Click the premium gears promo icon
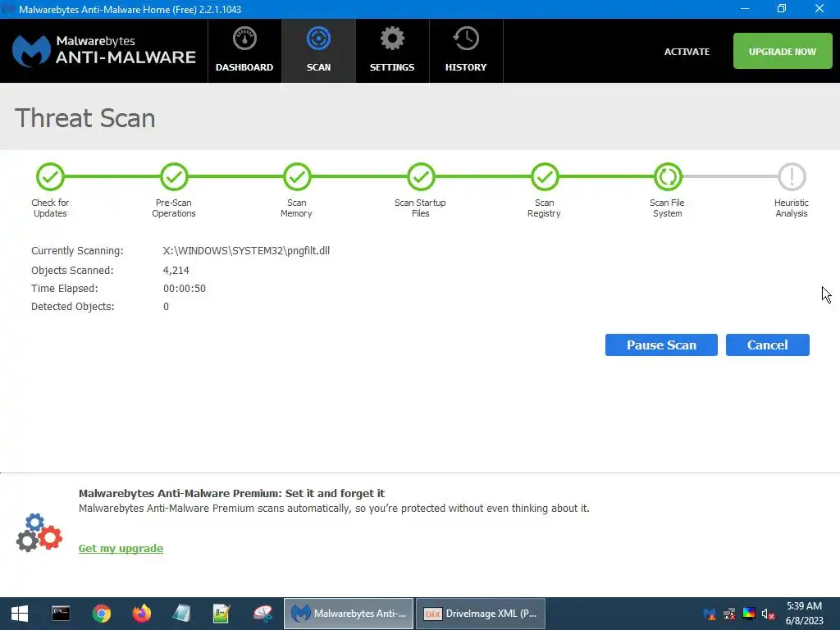The image size is (840, 630). click(39, 532)
